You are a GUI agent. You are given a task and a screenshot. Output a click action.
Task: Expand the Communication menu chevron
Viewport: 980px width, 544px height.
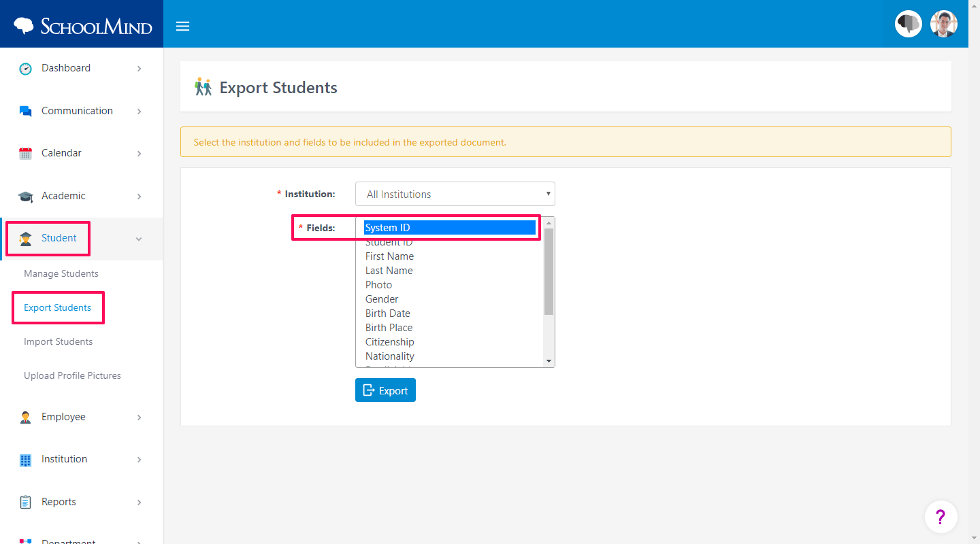[139, 112]
